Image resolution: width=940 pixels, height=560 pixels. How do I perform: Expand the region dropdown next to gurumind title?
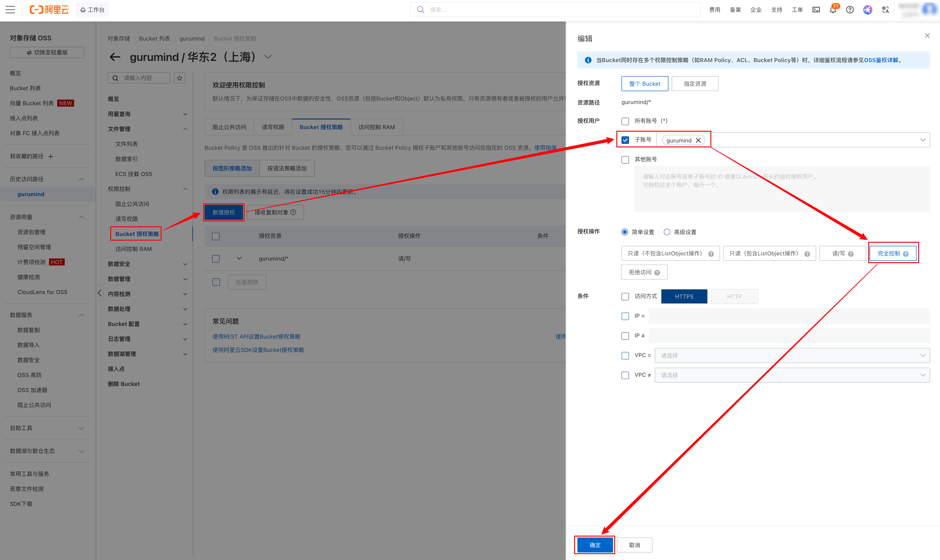(x=268, y=57)
